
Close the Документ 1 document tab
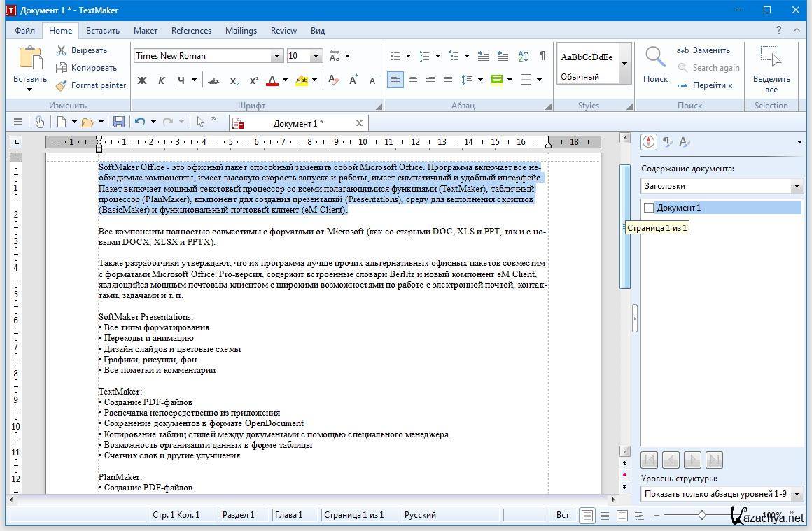pyautogui.click(x=359, y=123)
